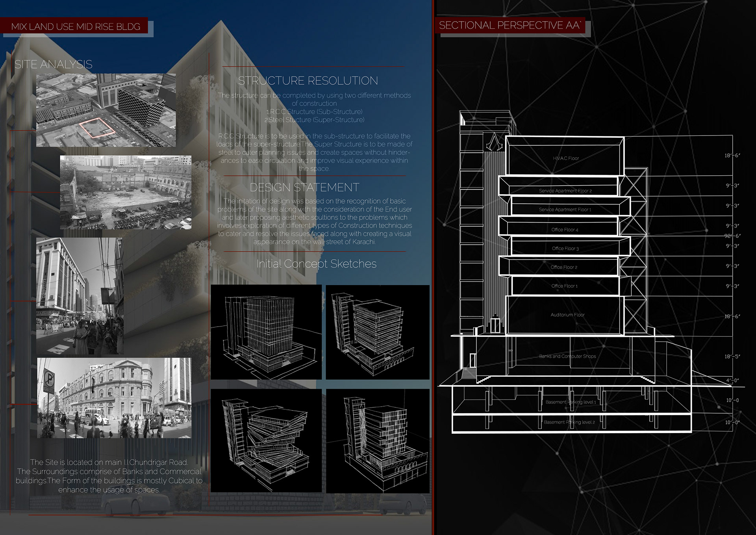Click the staggered-slab concept sketch
This screenshot has height=535, width=756.
coord(267,441)
